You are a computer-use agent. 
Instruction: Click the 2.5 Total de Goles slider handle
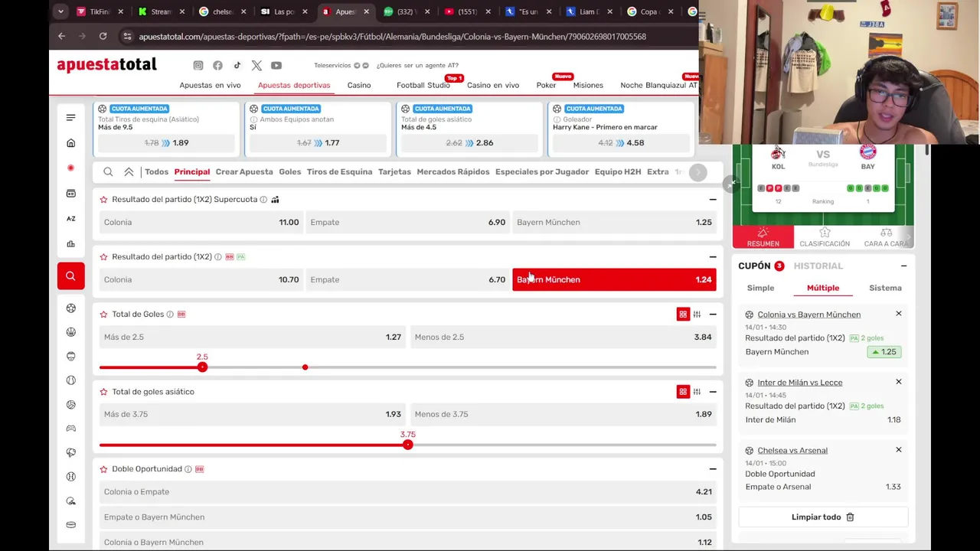click(x=202, y=368)
